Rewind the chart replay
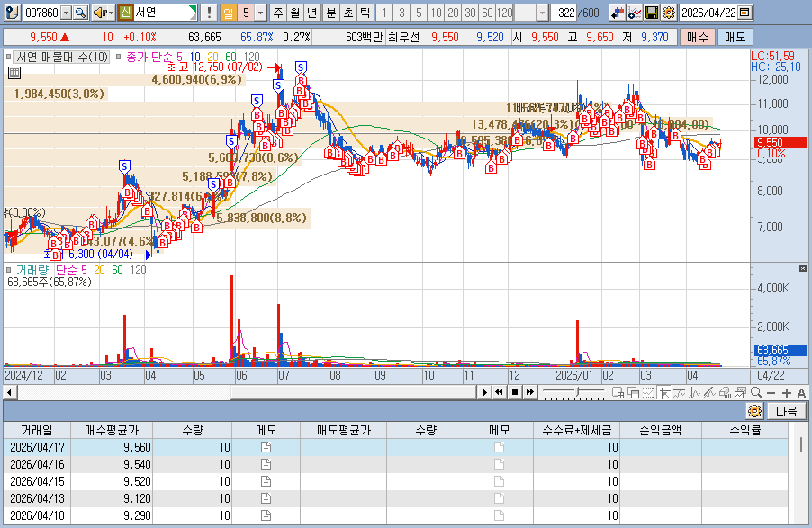The width and height of the screenshot is (812, 528). click(x=500, y=392)
